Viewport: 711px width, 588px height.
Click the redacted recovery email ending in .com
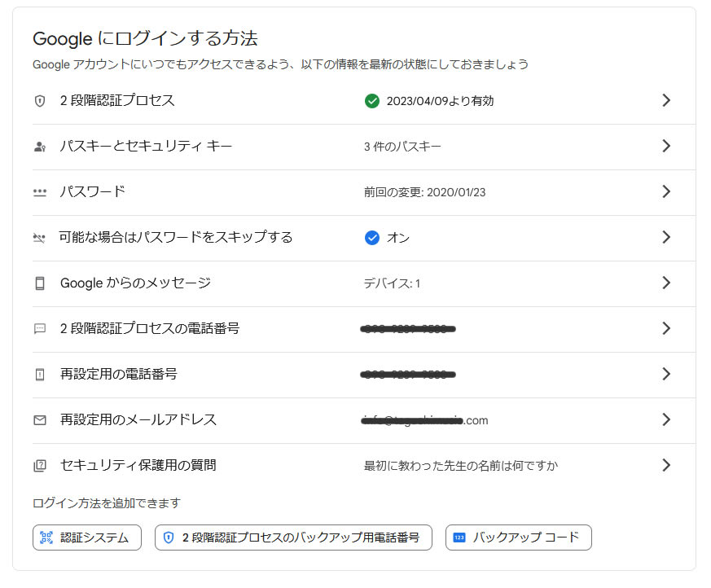pyautogui.click(x=425, y=420)
